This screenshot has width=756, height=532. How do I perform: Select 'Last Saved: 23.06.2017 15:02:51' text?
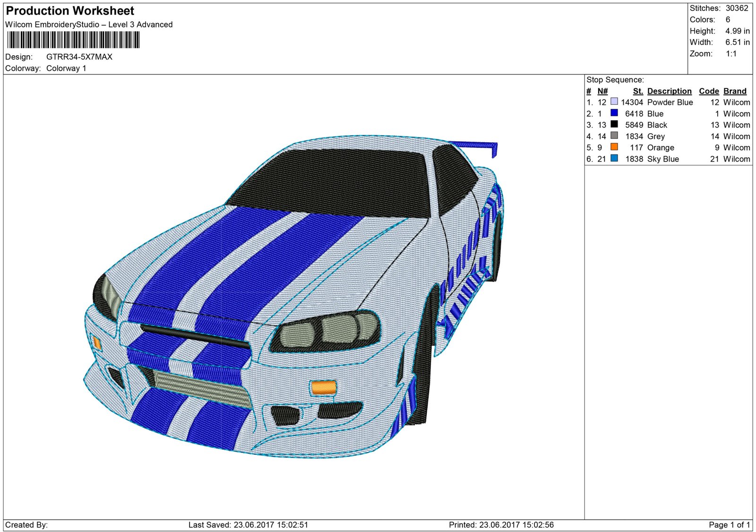tap(248, 524)
